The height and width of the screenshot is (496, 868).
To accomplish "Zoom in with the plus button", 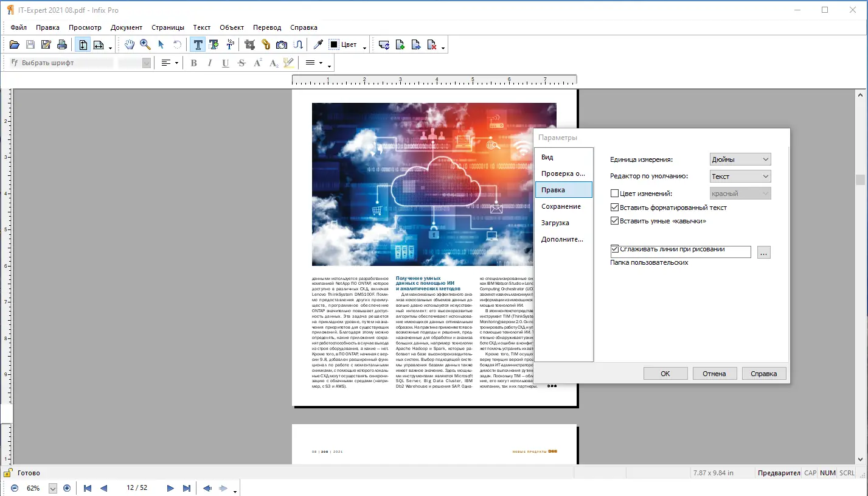I will [67, 488].
